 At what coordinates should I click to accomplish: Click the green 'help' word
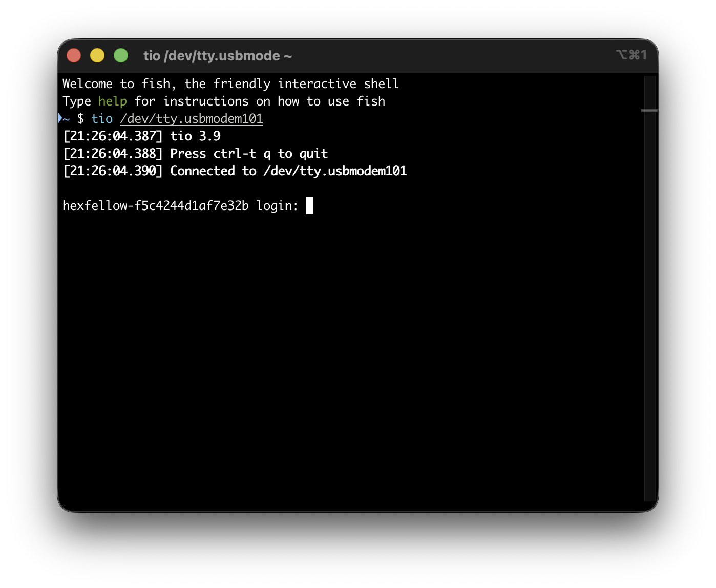112,101
